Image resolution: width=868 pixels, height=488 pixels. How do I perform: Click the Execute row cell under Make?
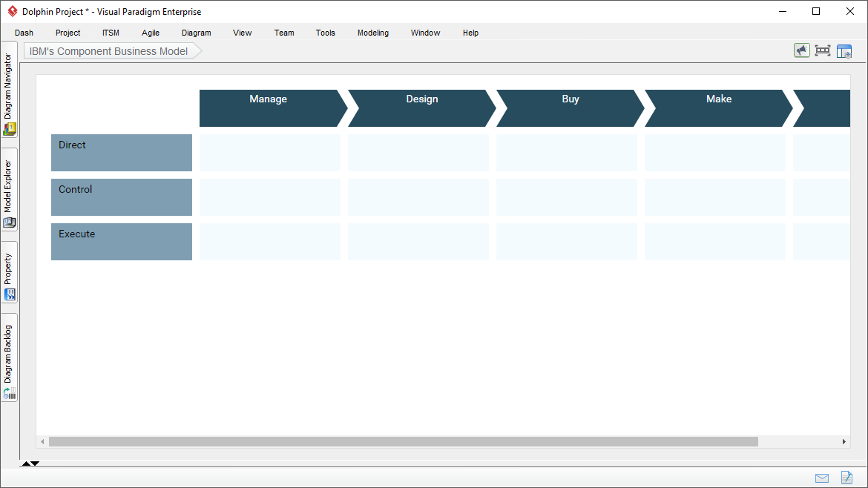(714, 242)
